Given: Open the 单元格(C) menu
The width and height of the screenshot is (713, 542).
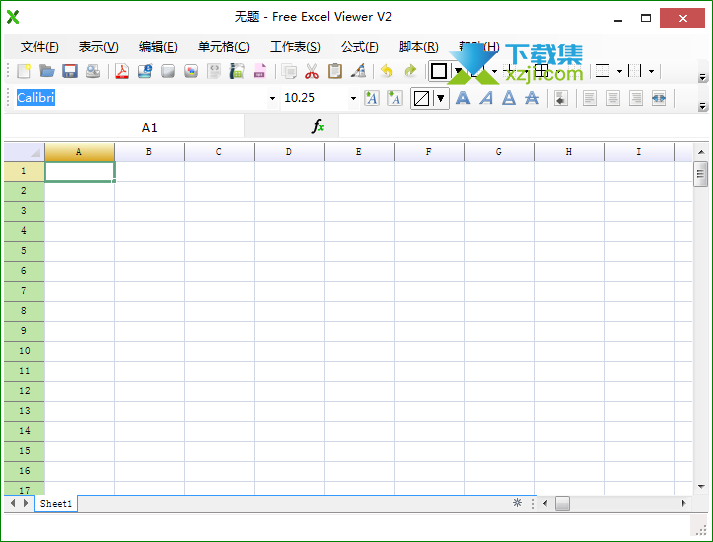Looking at the screenshot, I should [x=223, y=46].
